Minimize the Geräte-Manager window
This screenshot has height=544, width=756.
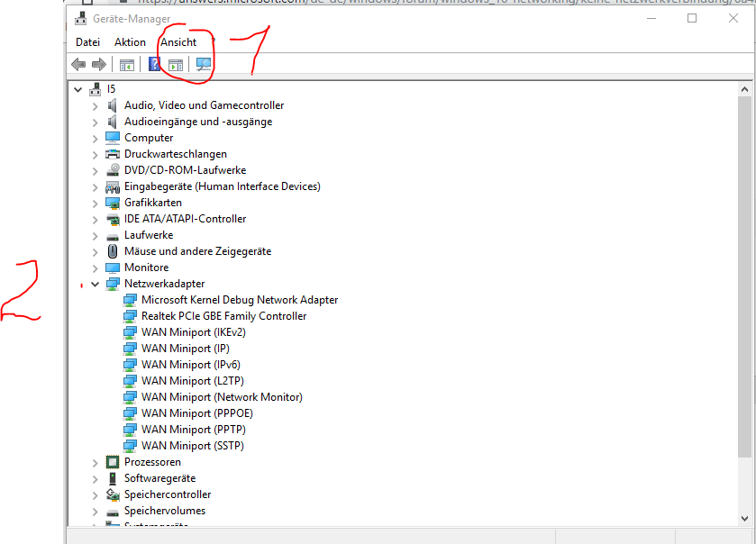click(651, 18)
